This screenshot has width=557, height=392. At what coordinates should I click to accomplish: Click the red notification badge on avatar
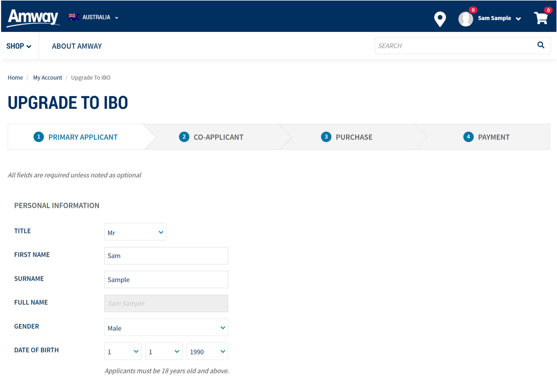pyautogui.click(x=473, y=10)
